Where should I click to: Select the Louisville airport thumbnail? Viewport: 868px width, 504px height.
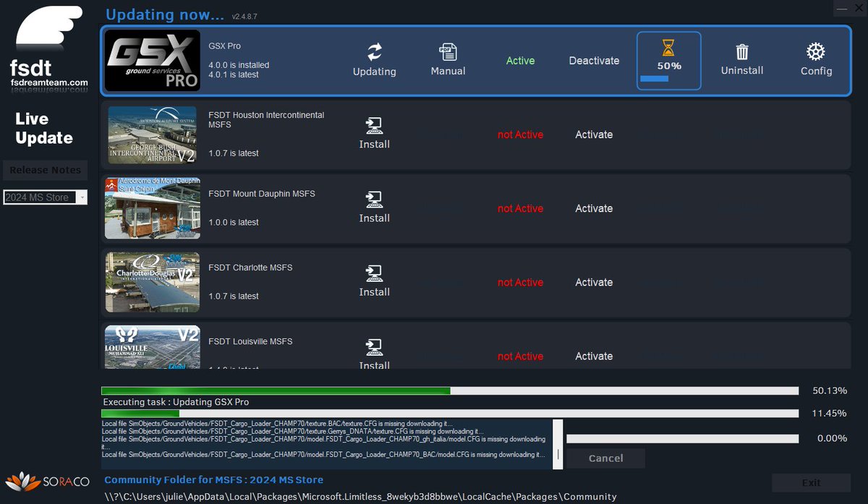152,348
